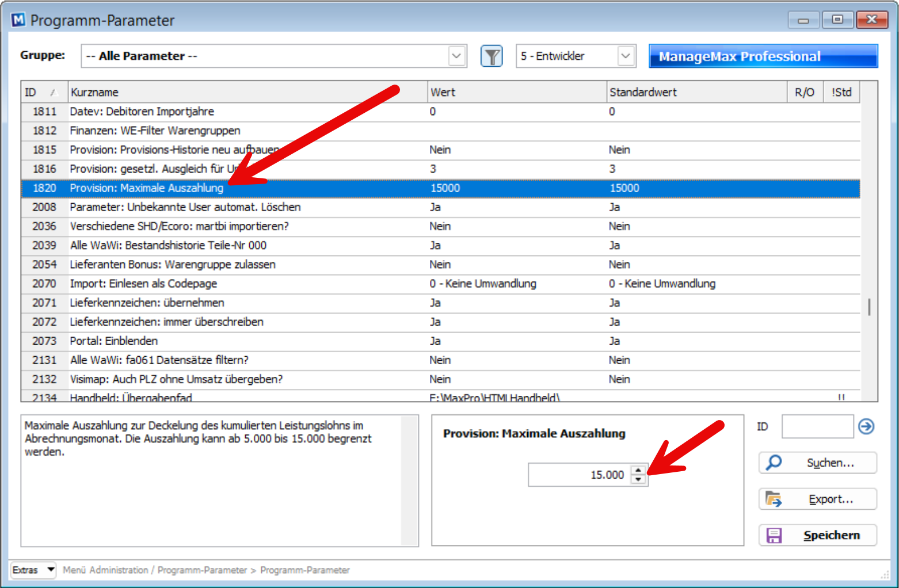Increase value with the spinner up arrow
This screenshot has width=899, height=588.
tap(638, 470)
